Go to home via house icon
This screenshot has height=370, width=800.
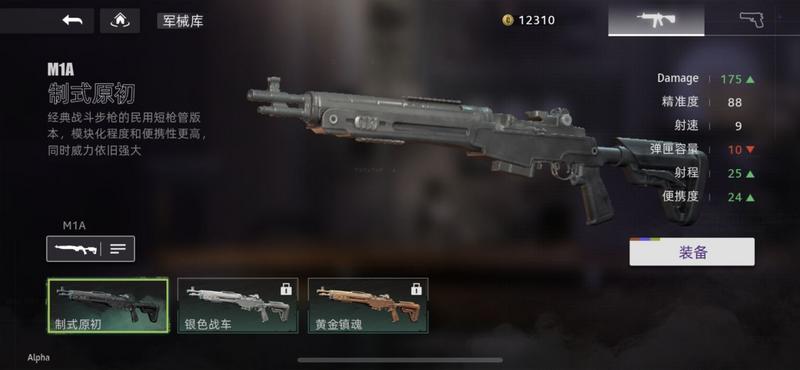click(120, 20)
